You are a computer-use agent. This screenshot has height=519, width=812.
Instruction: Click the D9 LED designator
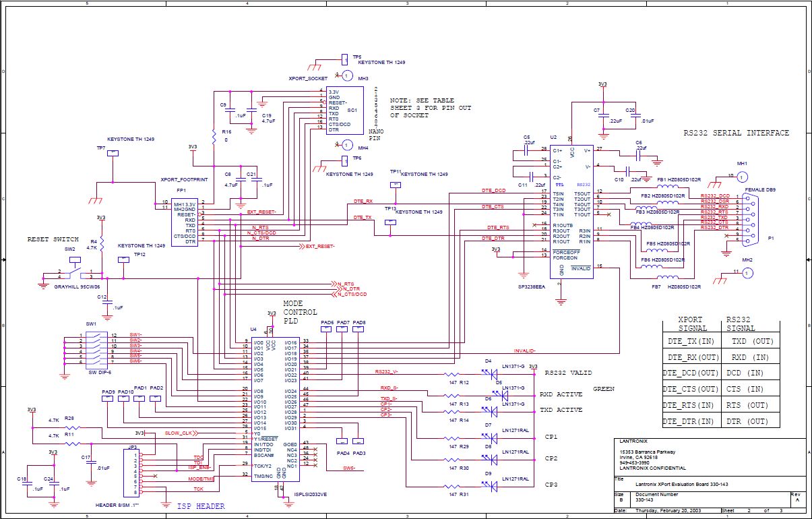pos(489,473)
